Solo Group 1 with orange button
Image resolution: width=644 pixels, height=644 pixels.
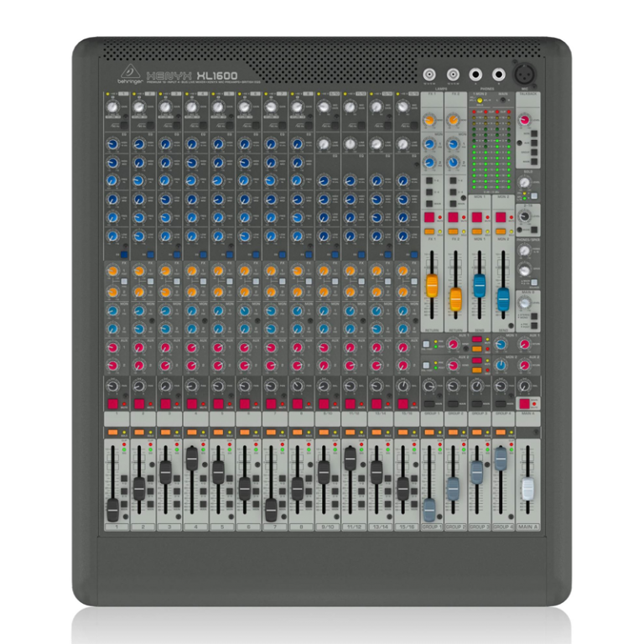(429, 433)
